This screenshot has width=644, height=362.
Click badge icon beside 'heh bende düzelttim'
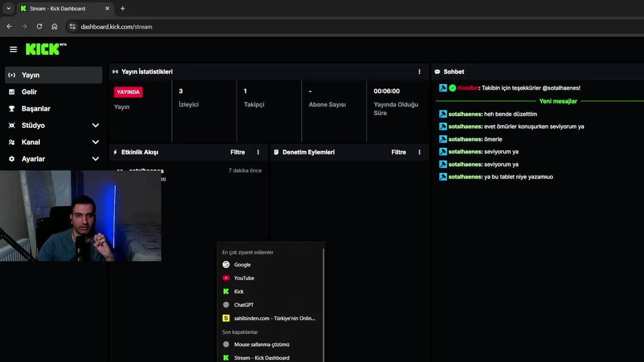click(443, 114)
